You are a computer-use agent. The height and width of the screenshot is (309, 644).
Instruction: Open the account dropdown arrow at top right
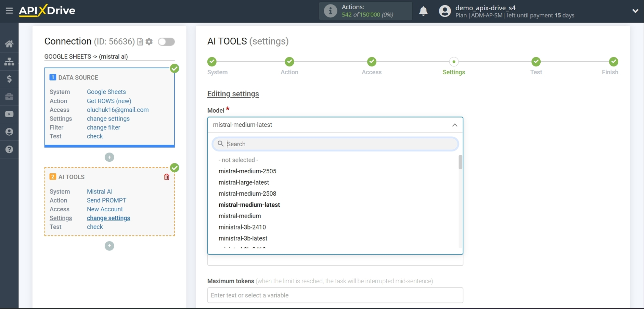(x=635, y=11)
